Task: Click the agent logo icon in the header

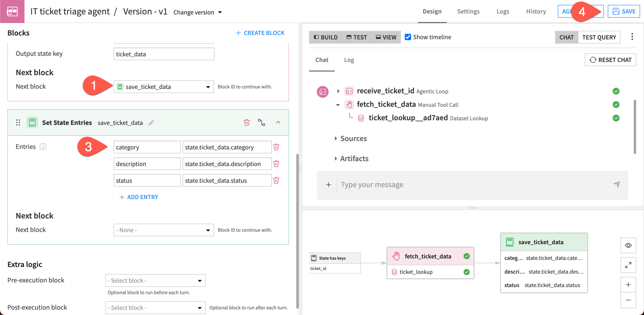Action: [x=12, y=11]
